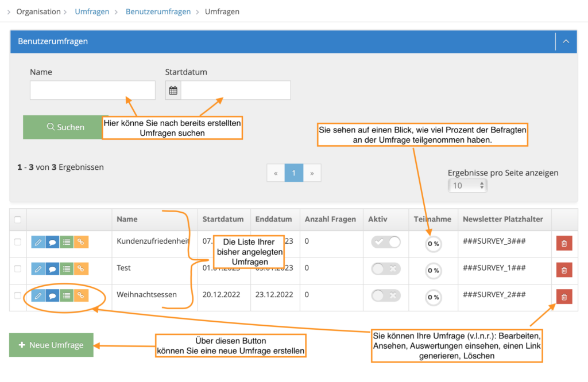Check the Weihnachtsessen row checkbox
This screenshot has height=382, width=588.
(18, 295)
